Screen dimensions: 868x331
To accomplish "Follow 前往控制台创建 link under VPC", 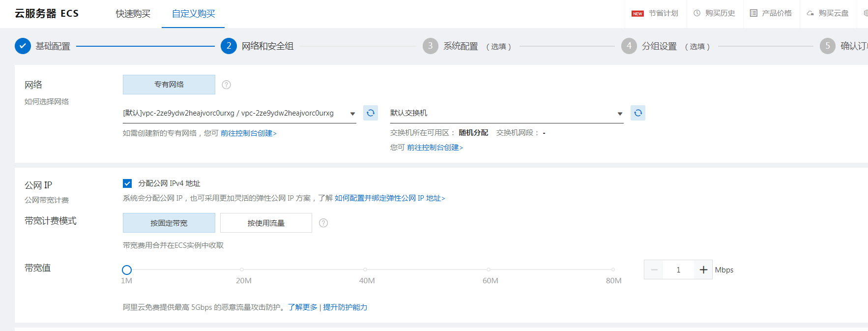I will tap(249, 133).
